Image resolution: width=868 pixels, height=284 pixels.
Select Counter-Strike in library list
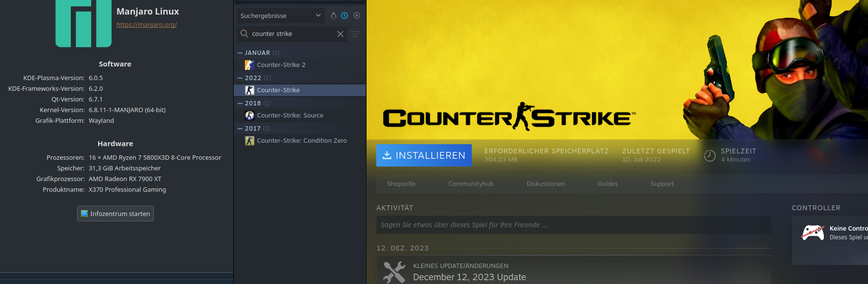coord(300,90)
